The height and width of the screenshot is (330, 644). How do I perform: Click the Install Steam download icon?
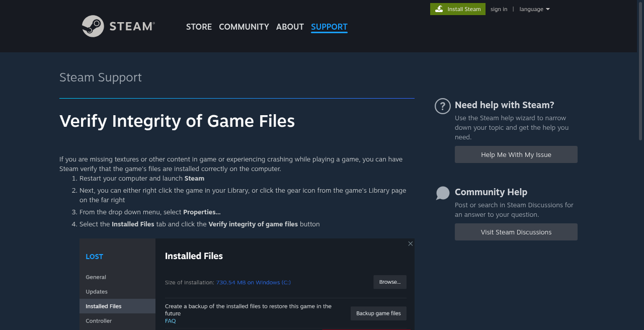pos(439,9)
